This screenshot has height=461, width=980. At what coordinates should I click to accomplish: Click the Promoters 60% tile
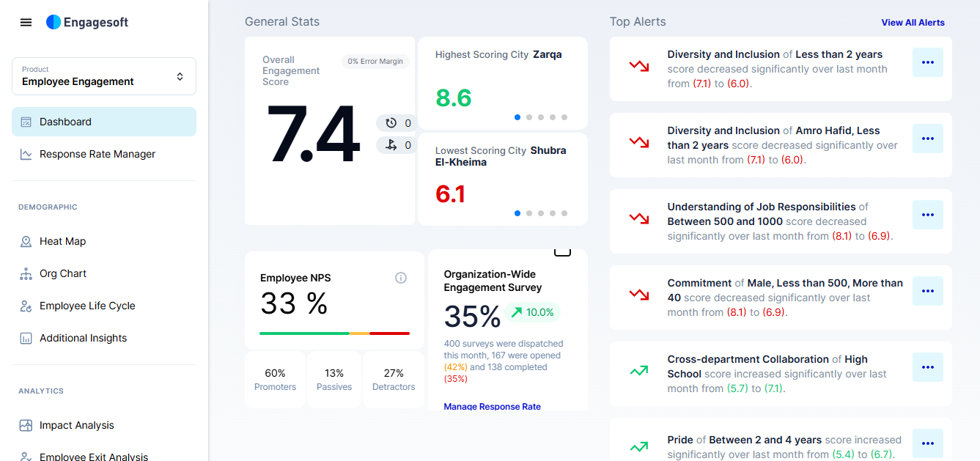275,380
